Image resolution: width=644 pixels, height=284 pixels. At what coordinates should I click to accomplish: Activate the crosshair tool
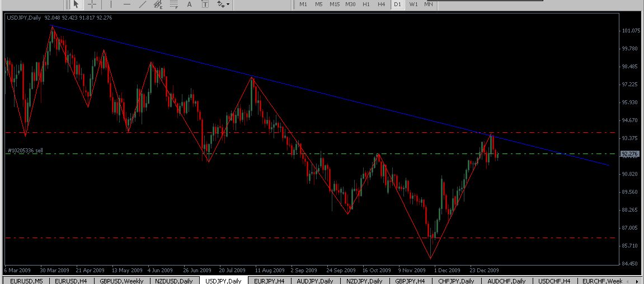[91, 4]
